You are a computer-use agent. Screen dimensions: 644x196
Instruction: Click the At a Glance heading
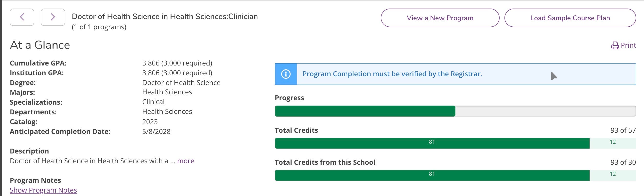pos(40,45)
